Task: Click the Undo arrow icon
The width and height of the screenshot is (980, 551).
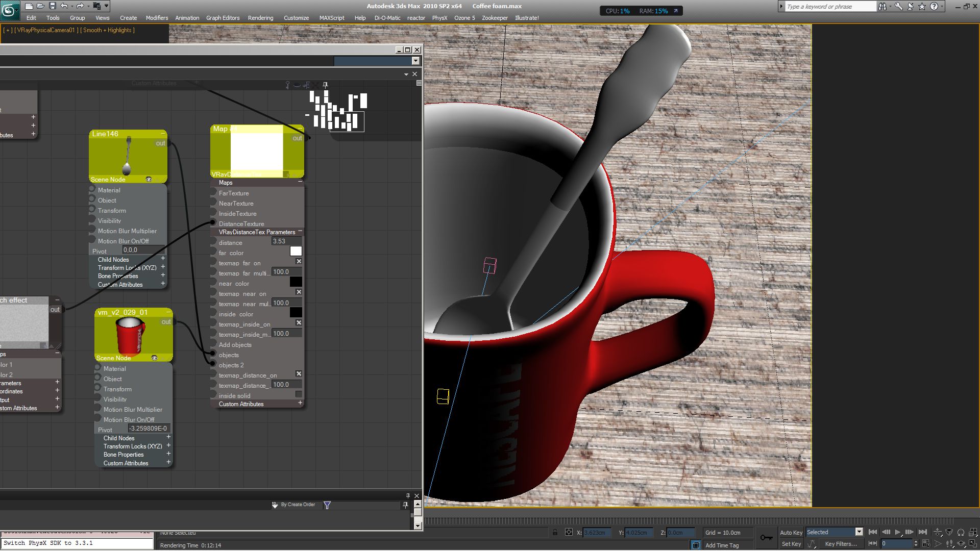Action: click(64, 6)
